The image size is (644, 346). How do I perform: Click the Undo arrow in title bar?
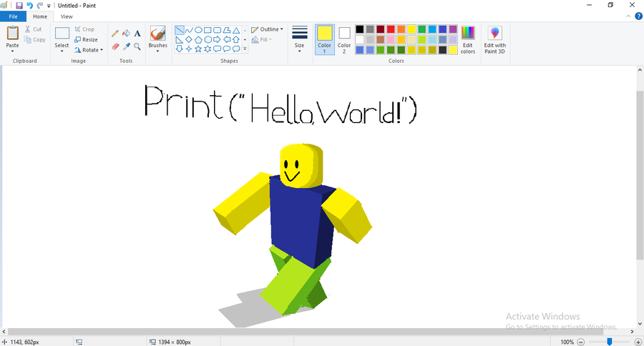[29, 6]
